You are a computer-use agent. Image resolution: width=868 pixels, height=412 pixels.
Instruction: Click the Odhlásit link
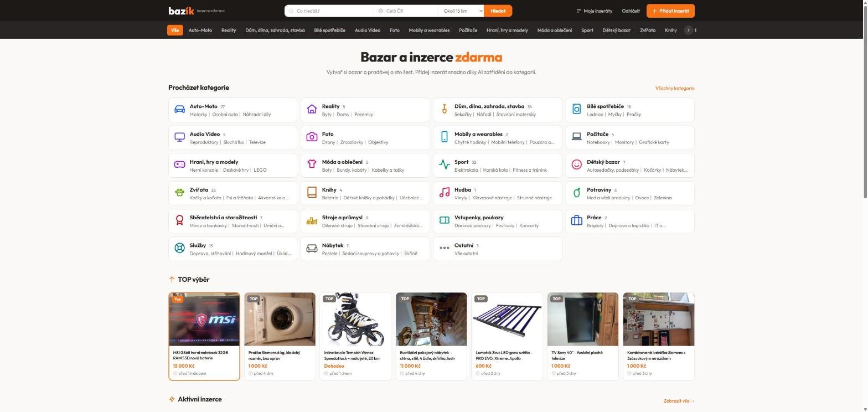631,11
